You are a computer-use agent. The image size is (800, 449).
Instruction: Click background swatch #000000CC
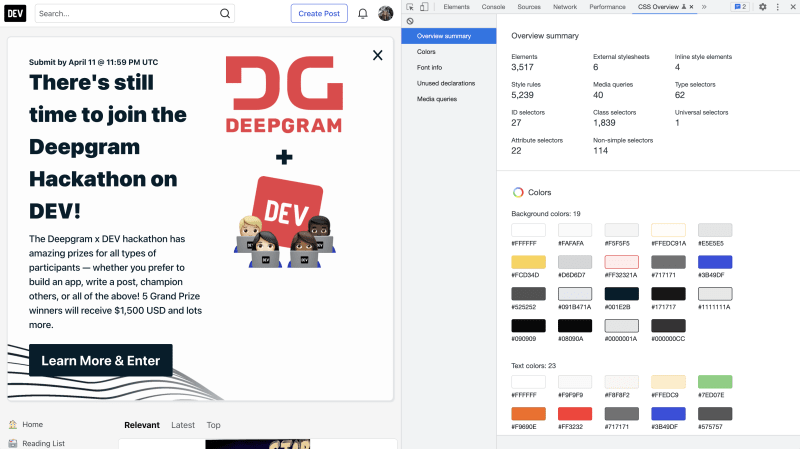pyautogui.click(x=668, y=326)
